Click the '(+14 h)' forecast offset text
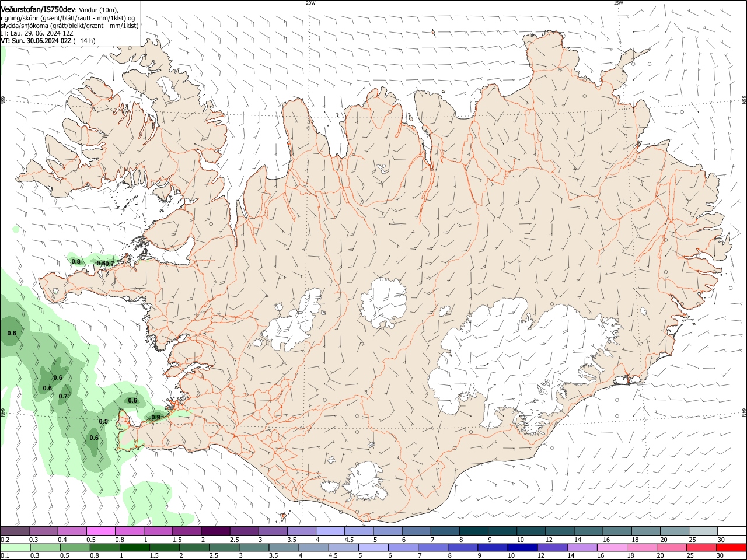Image resolution: width=747 pixels, height=560 pixels. (85, 41)
